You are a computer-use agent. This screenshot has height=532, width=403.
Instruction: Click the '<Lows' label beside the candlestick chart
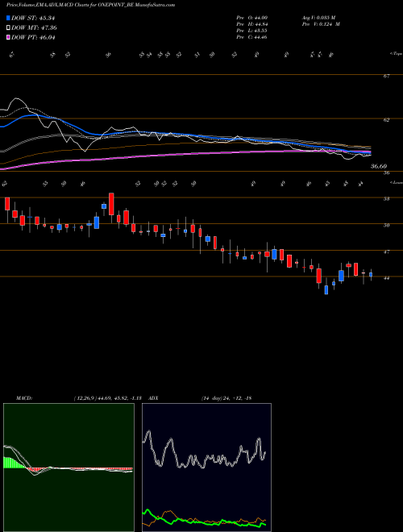coord(396,182)
